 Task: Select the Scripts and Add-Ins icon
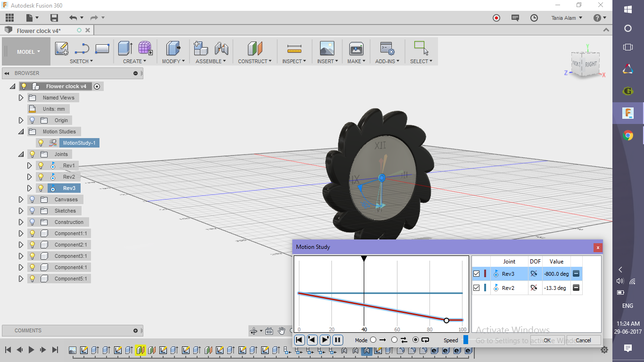pyautogui.click(x=388, y=49)
